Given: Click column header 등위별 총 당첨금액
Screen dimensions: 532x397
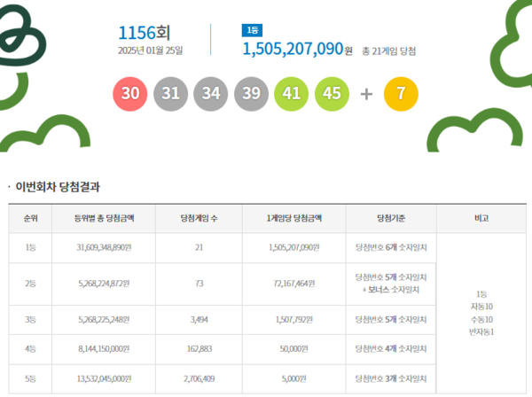Looking at the screenshot, I should tap(104, 218).
